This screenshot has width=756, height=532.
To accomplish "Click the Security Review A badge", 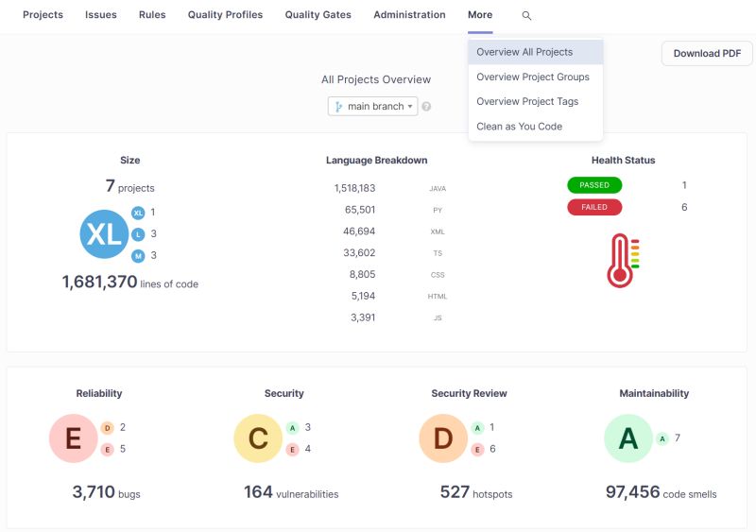I will pos(477,428).
